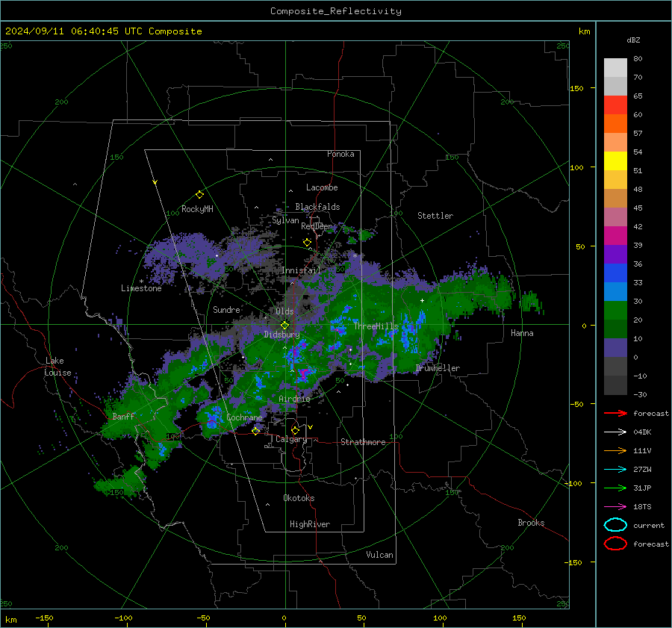The height and width of the screenshot is (628, 672).
Task: Click the Airdrie label on map
Action: (294, 399)
